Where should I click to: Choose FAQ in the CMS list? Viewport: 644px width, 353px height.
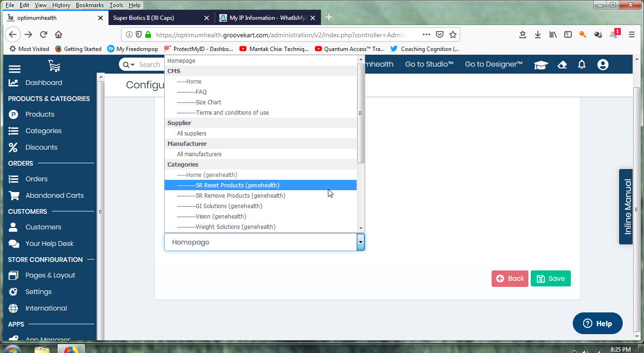[260, 92]
